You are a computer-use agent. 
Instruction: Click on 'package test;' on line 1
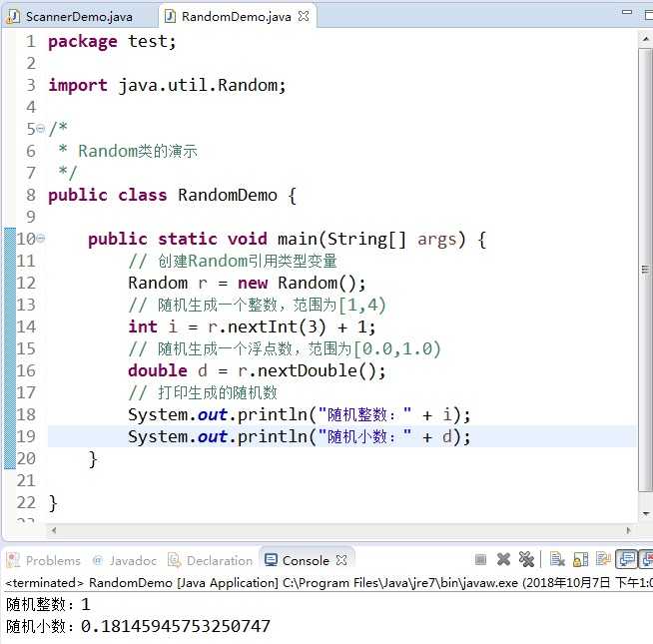[x=112, y=42]
